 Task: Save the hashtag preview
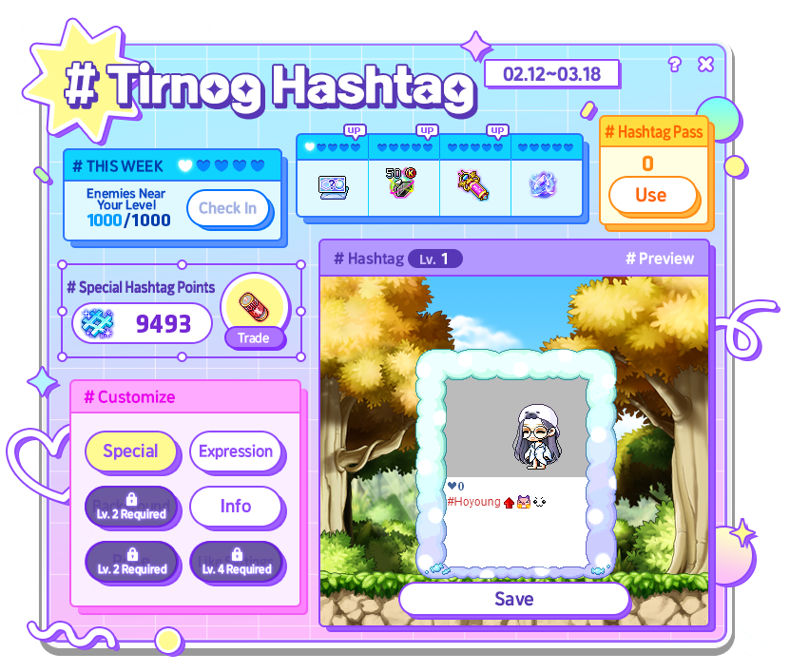[514, 599]
